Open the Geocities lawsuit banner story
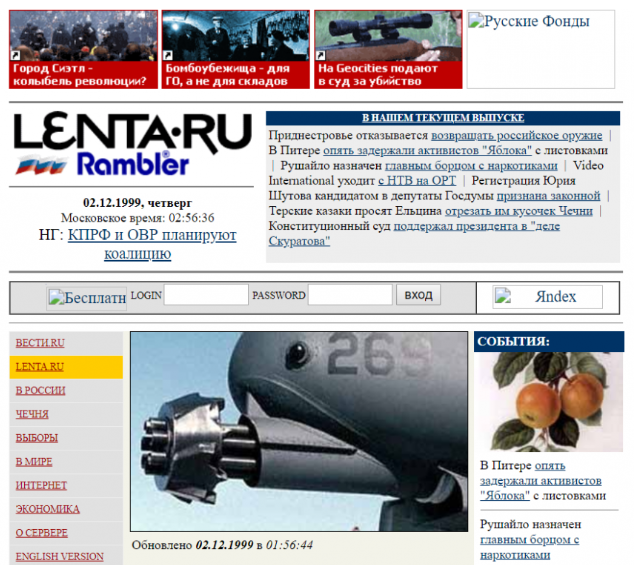 click(388, 49)
